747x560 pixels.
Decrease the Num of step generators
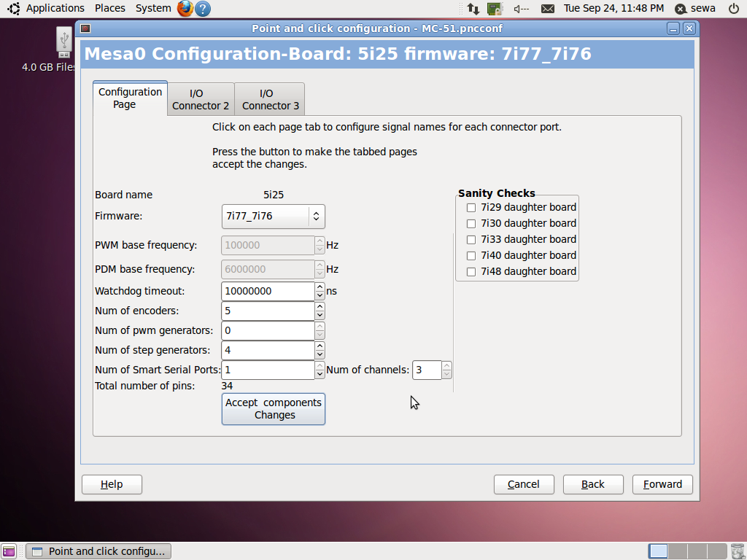320,355
